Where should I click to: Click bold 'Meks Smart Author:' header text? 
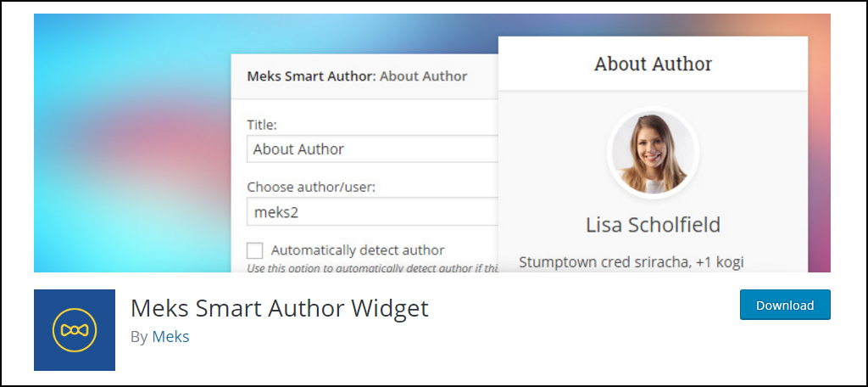tap(312, 76)
